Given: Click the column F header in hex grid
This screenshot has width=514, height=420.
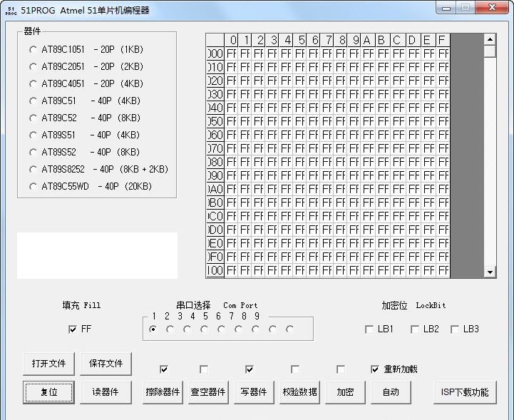Looking at the screenshot, I should point(443,40).
